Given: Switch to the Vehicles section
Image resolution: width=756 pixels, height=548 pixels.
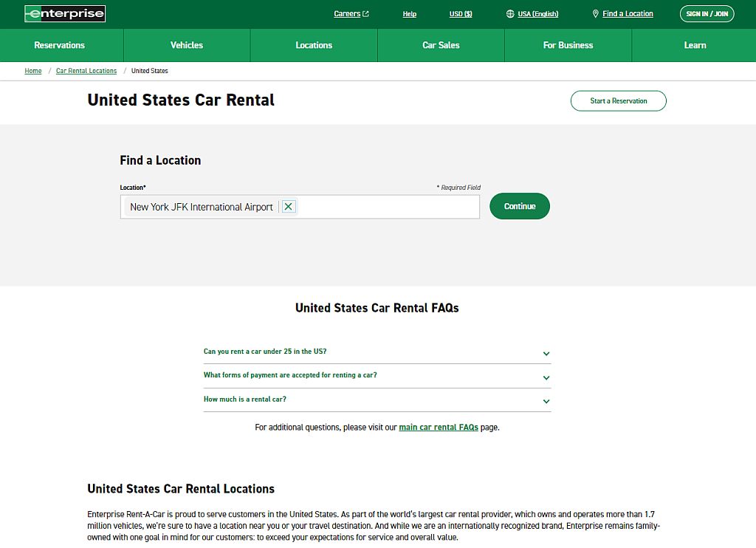Looking at the screenshot, I should coord(186,45).
